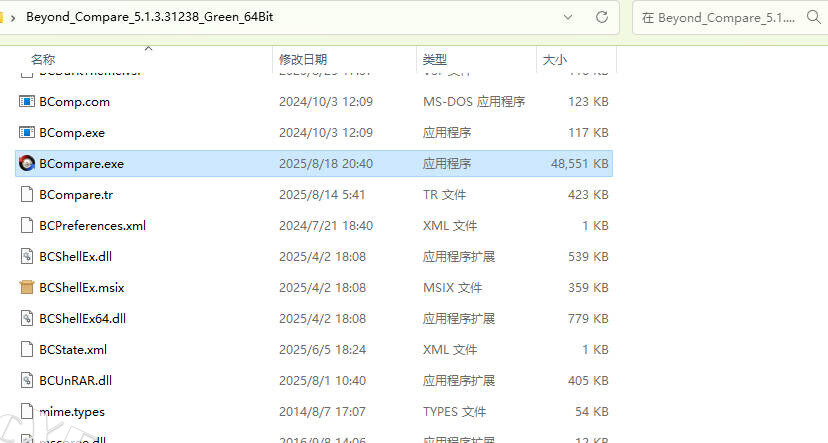Click the BCShellEx.msix package icon
Image resolution: width=828 pixels, height=443 pixels.
tap(26, 287)
